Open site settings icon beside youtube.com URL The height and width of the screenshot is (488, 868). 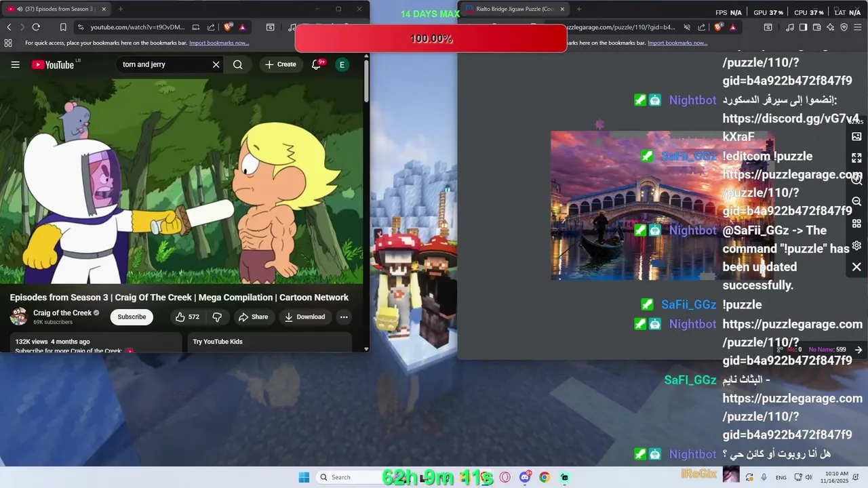coord(81,27)
